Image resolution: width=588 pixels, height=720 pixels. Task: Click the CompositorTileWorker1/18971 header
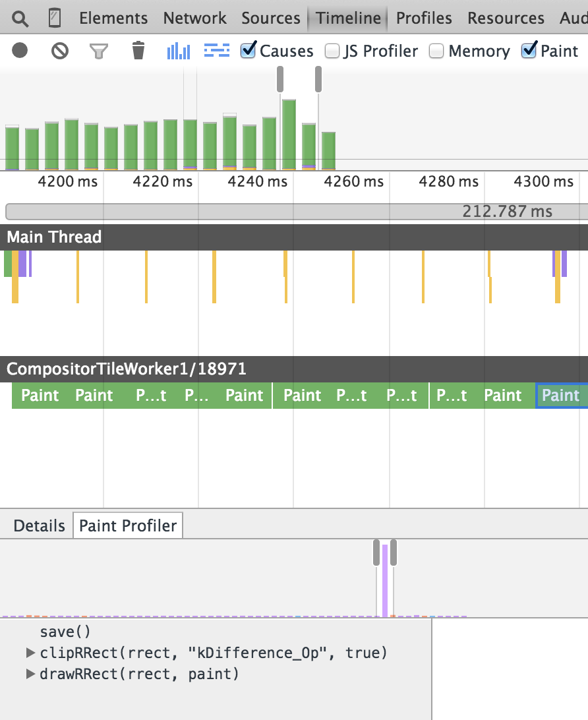pyautogui.click(x=294, y=369)
